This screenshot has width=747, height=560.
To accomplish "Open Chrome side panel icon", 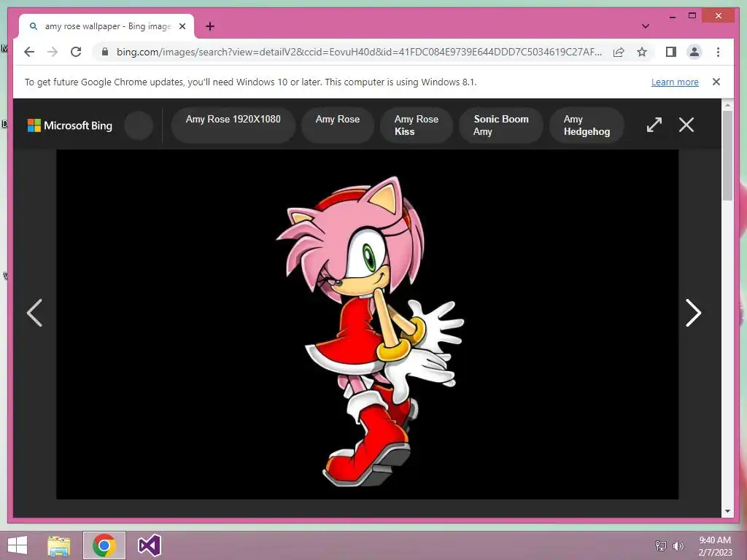I will [x=671, y=52].
